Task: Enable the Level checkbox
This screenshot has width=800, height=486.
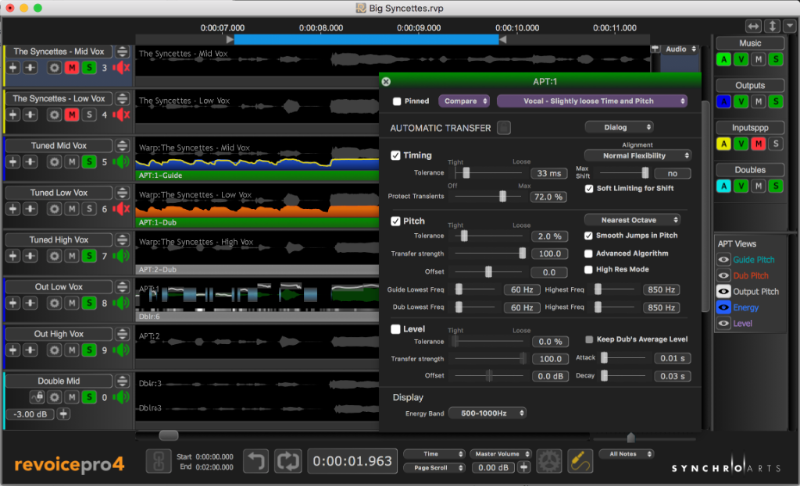Action: tap(395, 329)
